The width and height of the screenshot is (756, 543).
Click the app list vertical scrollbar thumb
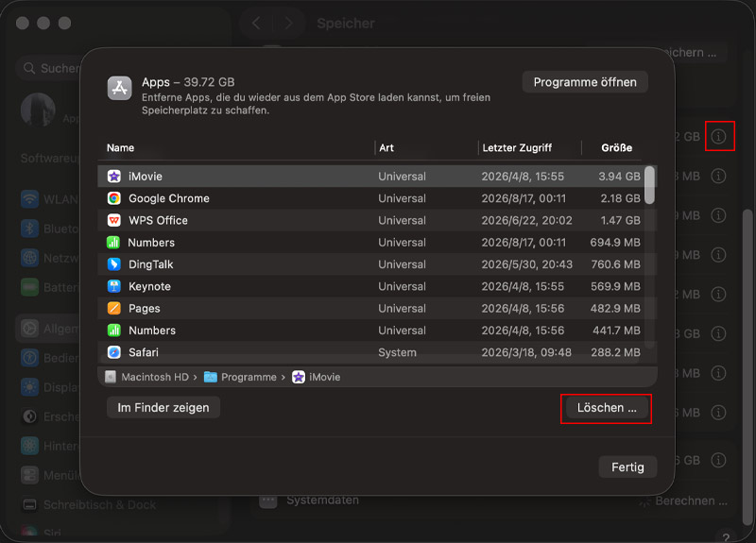[x=649, y=185]
